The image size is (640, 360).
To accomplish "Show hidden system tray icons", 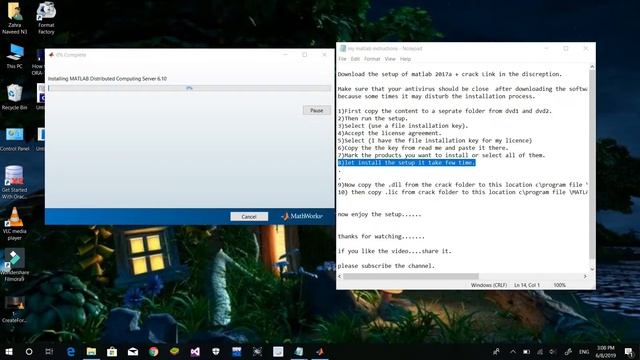I will [513, 351].
